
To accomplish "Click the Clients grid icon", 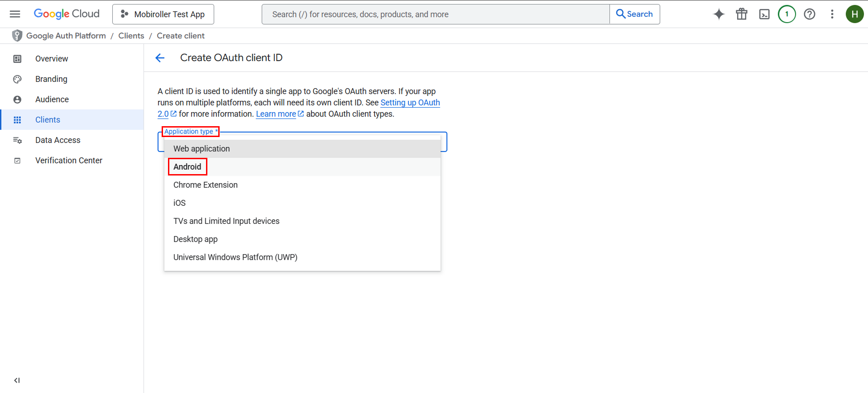I will (x=17, y=120).
